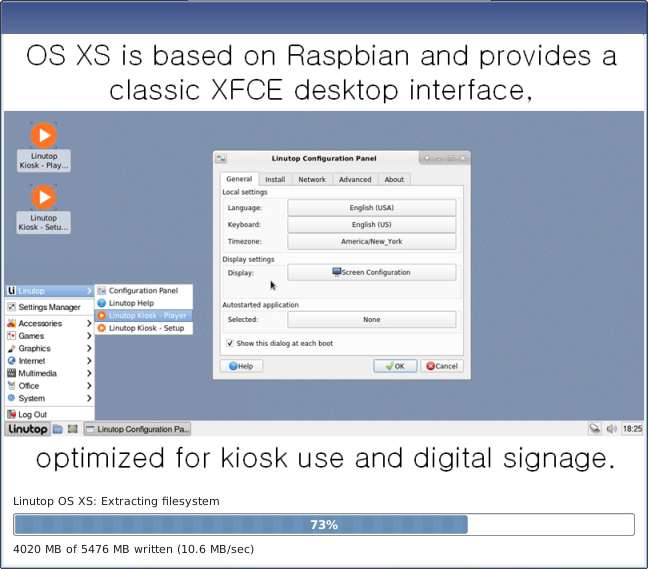This screenshot has height=569, width=648.
Task: Open the Keyboard English (US) selector
Action: [372, 224]
